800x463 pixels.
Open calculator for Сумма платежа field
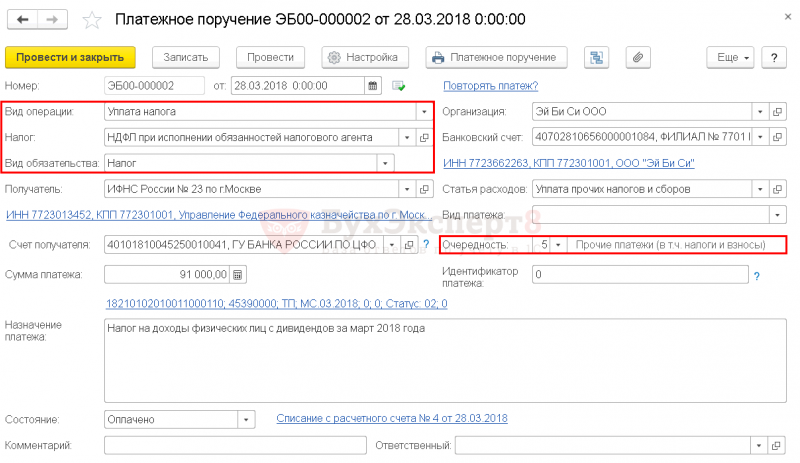[x=238, y=275]
